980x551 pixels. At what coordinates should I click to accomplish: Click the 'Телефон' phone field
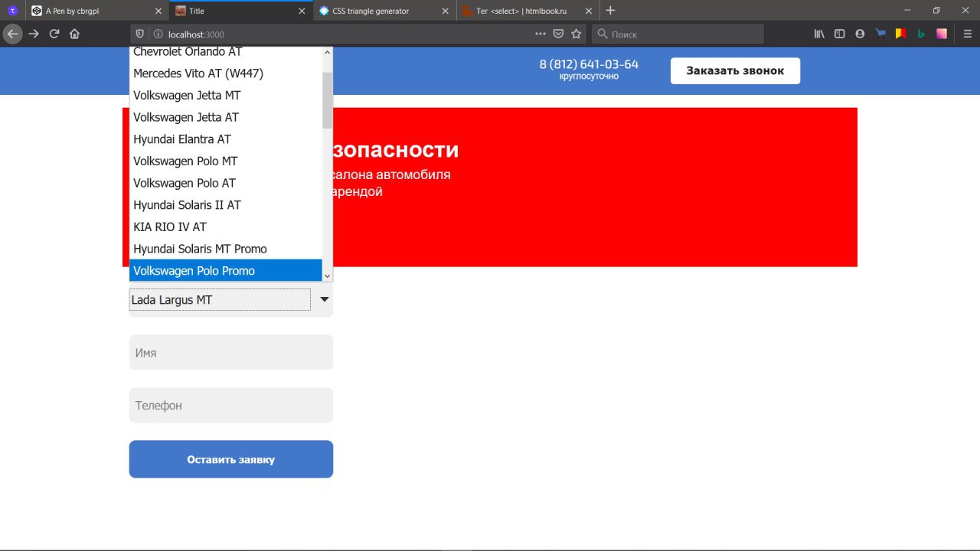click(231, 406)
